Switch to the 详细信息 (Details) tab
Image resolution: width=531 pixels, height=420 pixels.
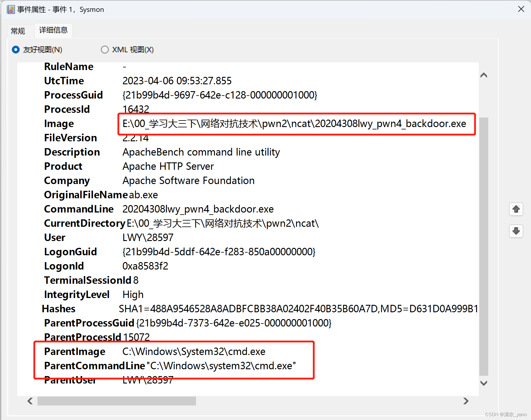click(x=53, y=30)
